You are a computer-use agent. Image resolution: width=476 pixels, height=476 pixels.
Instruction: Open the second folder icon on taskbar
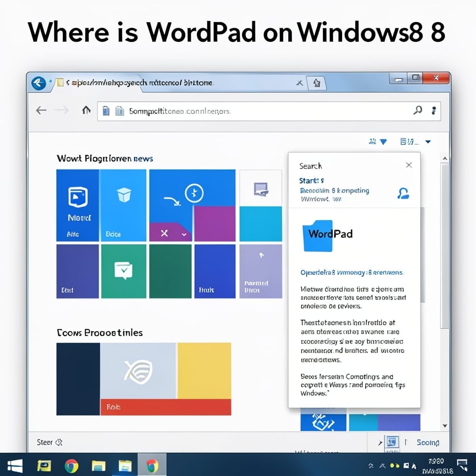125,466
